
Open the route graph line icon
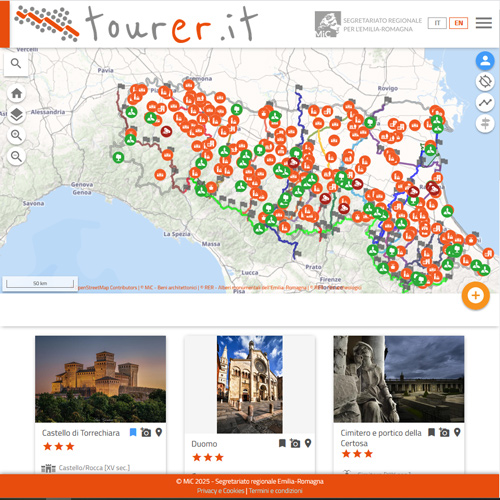pyautogui.click(x=485, y=103)
